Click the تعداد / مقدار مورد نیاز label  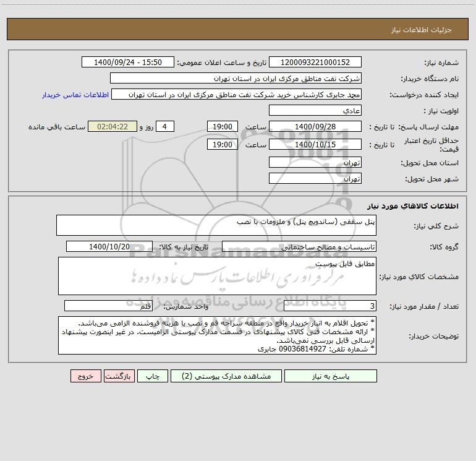(424, 306)
